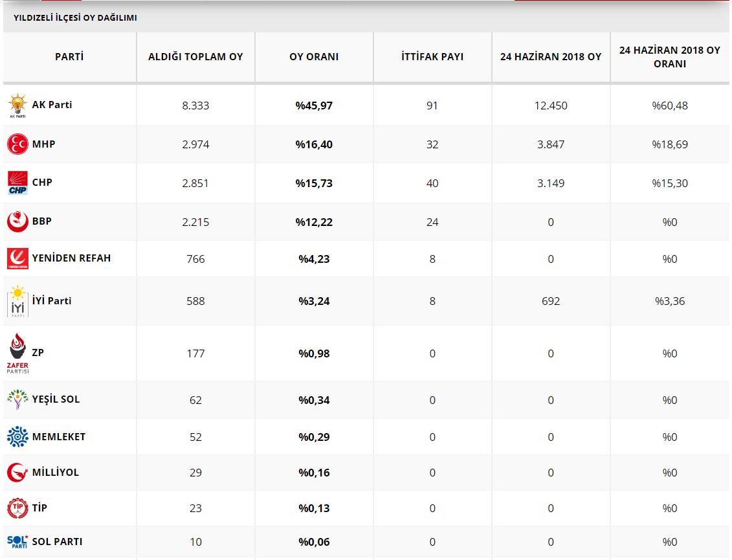Click the Milliyol party logo
This screenshot has width=732, height=560.
17,473
